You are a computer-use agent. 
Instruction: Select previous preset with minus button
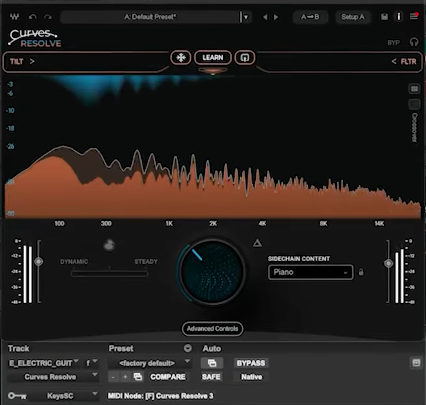(x=113, y=377)
